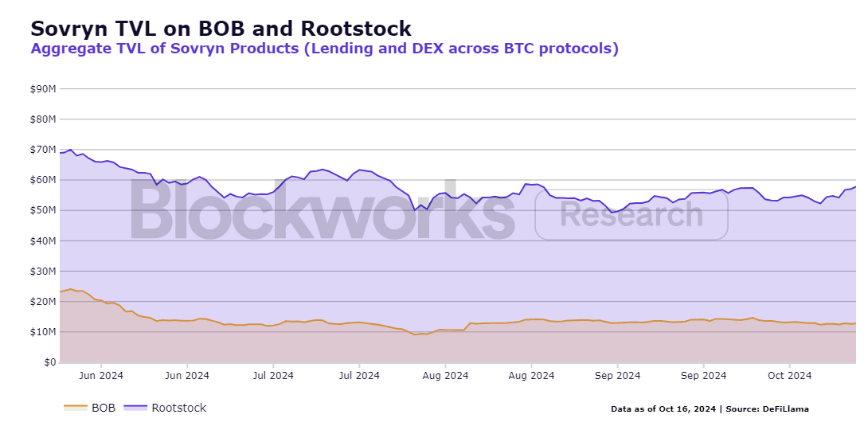Click the orange BOB legend line swatch
This screenshot has width=868, height=434.
[76, 408]
